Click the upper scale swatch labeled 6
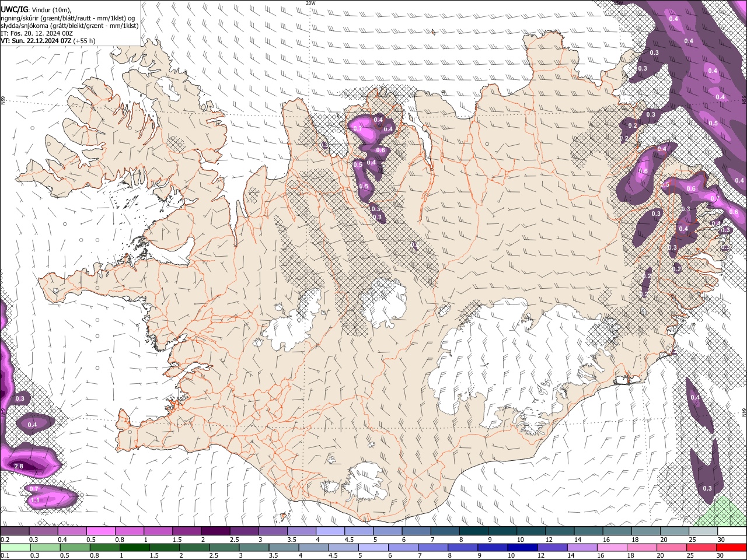This screenshot has height=560, width=747. (x=416, y=531)
